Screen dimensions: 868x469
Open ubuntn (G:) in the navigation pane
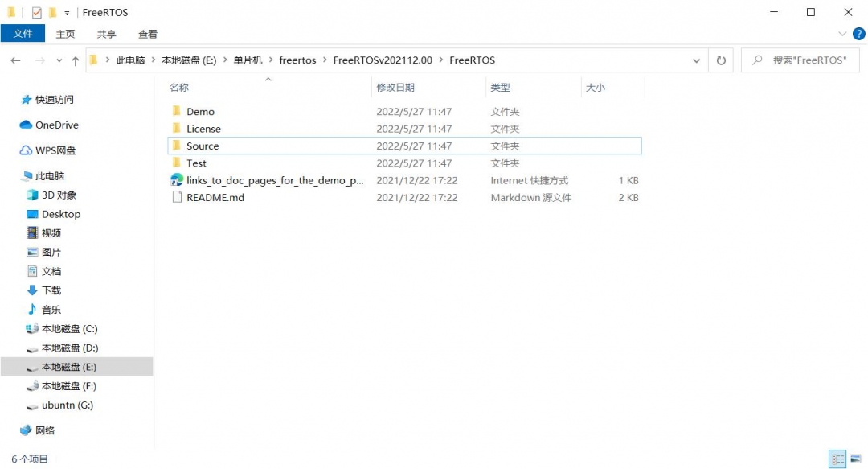tap(68, 405)
